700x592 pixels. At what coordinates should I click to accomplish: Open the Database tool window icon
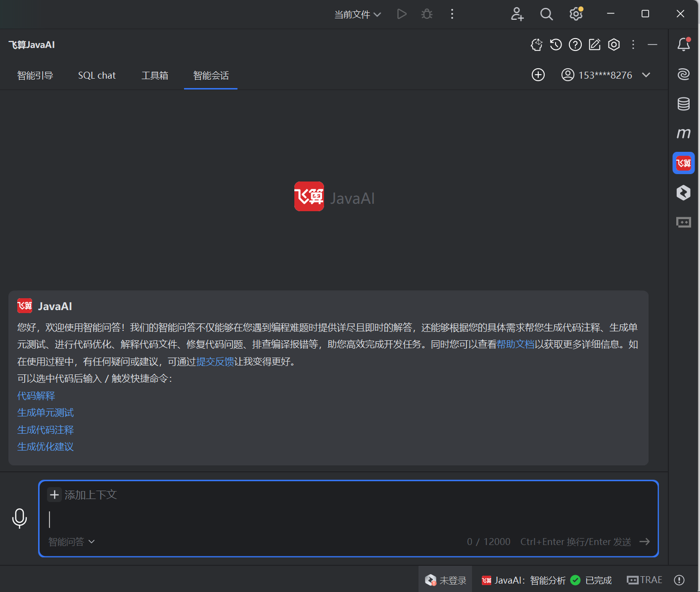click(684, 104)
